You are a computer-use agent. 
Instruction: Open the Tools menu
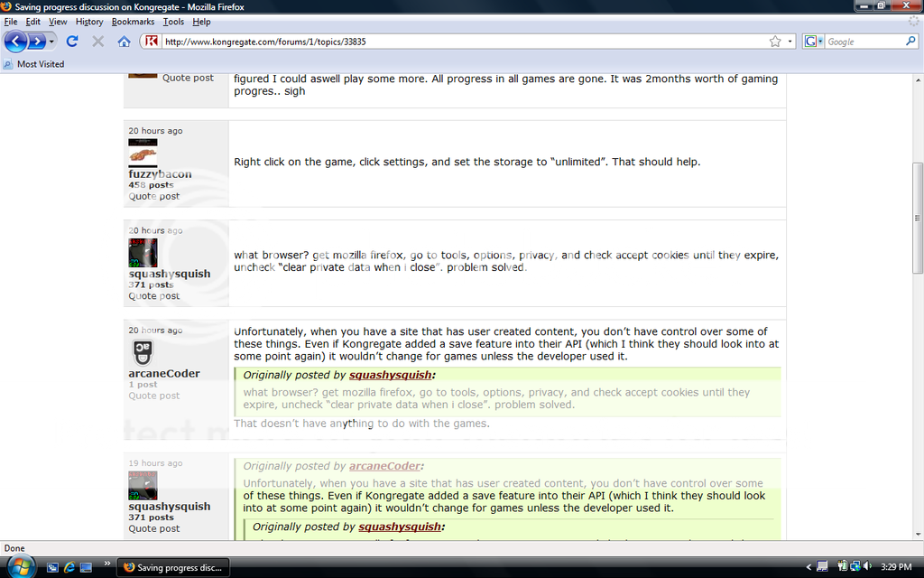pyautogui.click(x=173, y=22)
